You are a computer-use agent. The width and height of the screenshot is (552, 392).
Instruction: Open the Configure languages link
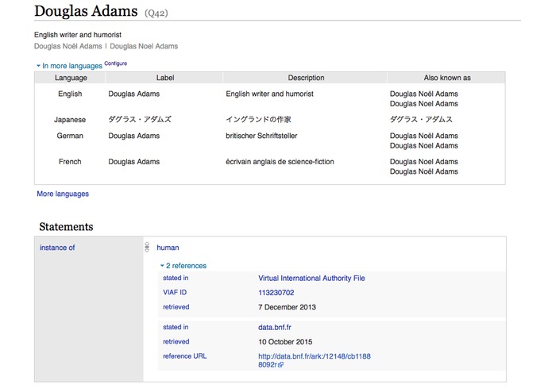[115, 63]
